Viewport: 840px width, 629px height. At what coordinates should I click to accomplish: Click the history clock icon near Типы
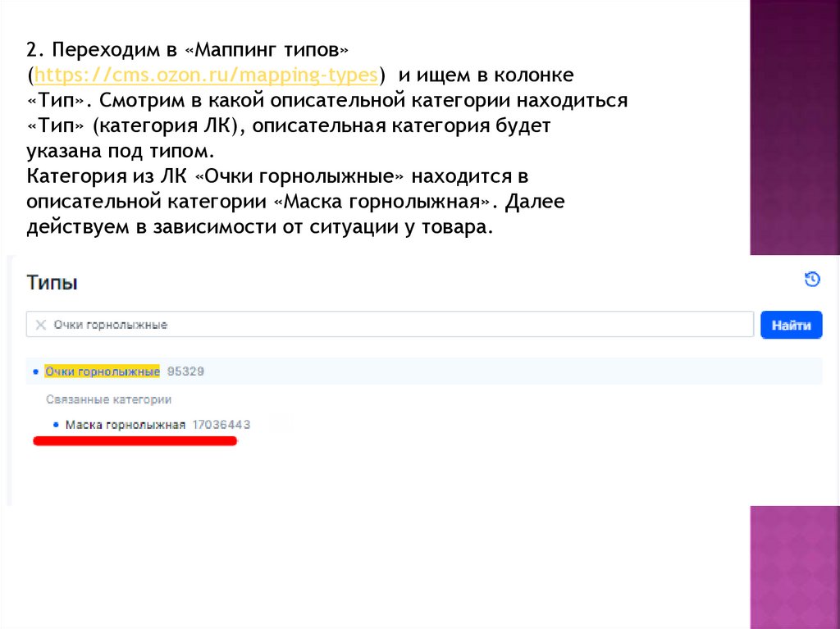[x=812, y=280]
